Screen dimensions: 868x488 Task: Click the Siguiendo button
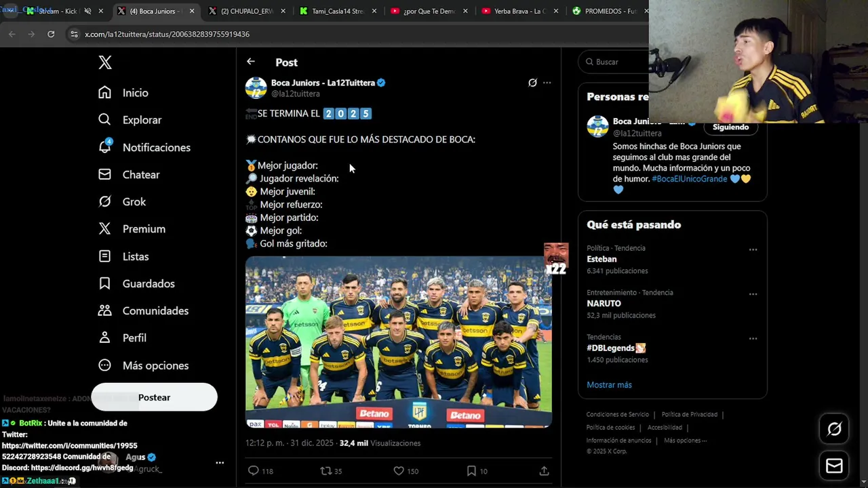click(x=730, y=127)
